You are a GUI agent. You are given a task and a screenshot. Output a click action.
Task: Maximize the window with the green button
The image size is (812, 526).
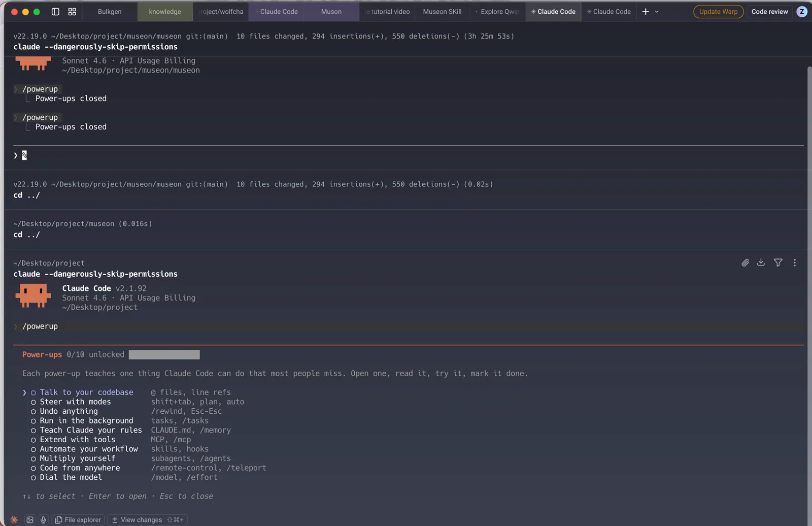point(37,12)
